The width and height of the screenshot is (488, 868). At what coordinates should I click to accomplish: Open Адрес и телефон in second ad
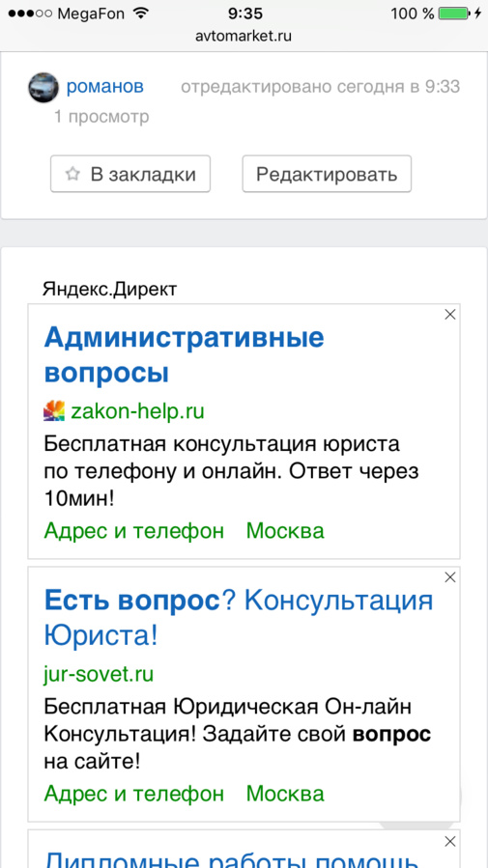tap(134, 794)
